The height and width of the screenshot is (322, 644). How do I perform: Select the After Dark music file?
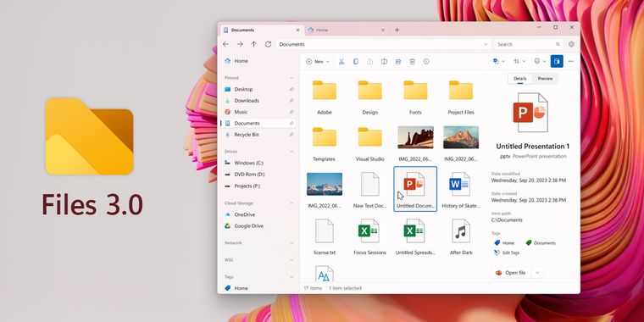461,236
